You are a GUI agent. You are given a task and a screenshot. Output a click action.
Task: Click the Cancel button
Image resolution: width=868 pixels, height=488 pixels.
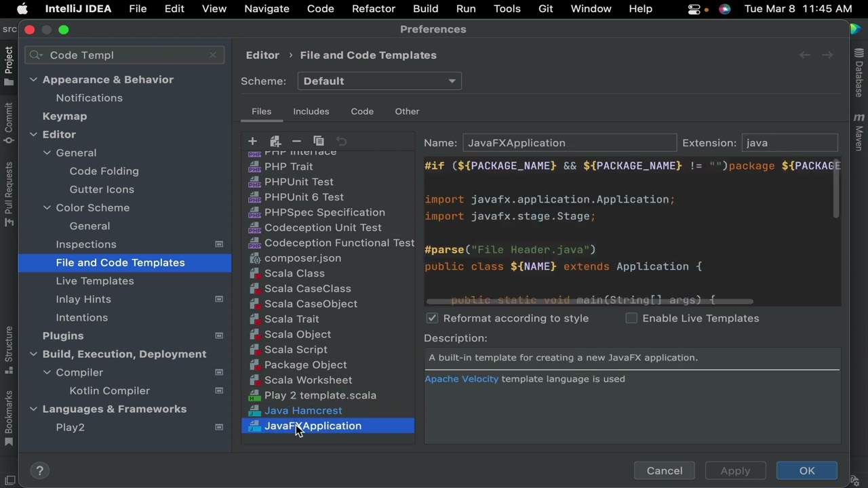tap(665, 470)
